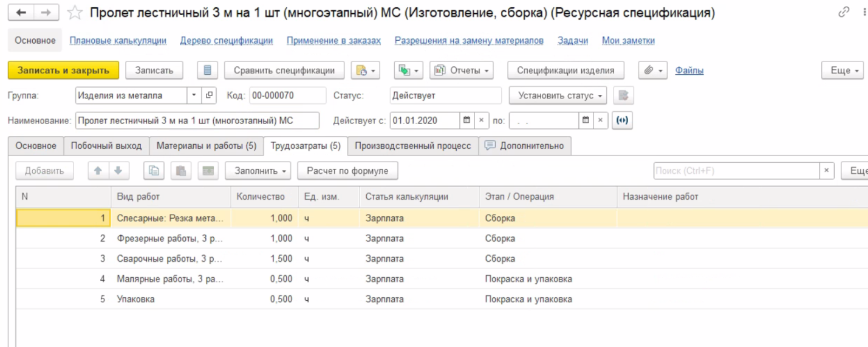Click the document list icon beside Записать
The image size is (868, 347).
click(207, 70)
